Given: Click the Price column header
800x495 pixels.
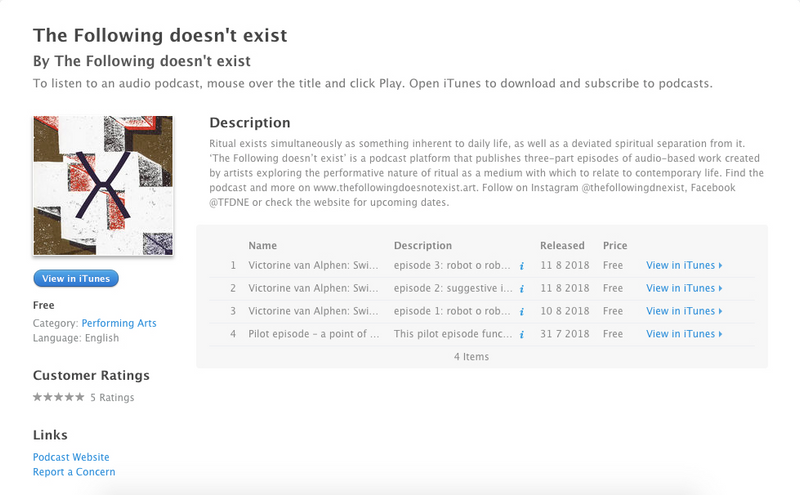Looking at the screenshot, I should click(615, 245).
